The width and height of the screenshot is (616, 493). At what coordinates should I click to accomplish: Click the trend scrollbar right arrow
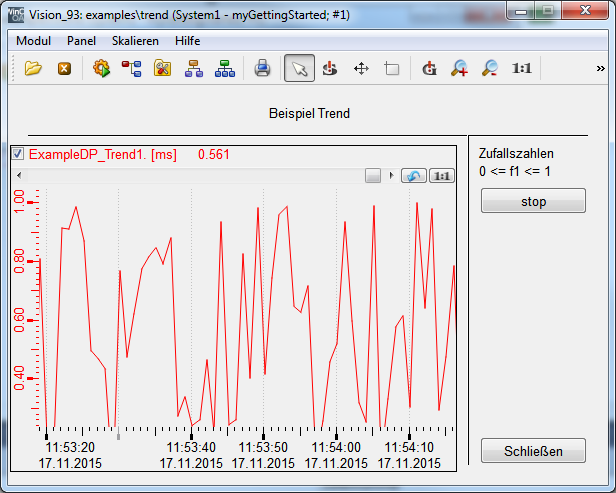click(x=391, y=175)
